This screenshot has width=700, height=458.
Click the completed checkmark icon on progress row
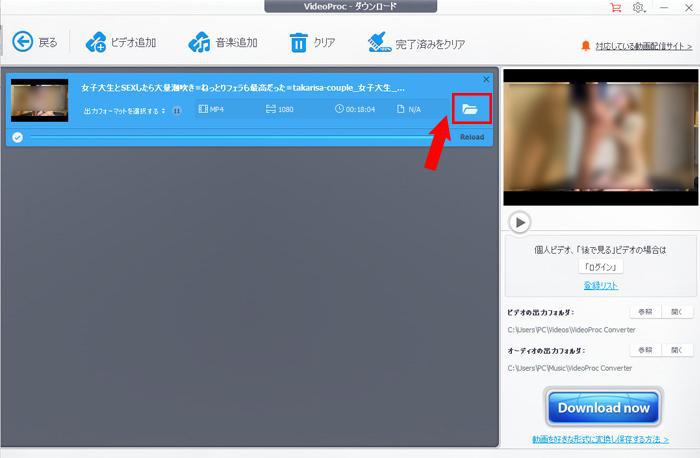(17, 137)
